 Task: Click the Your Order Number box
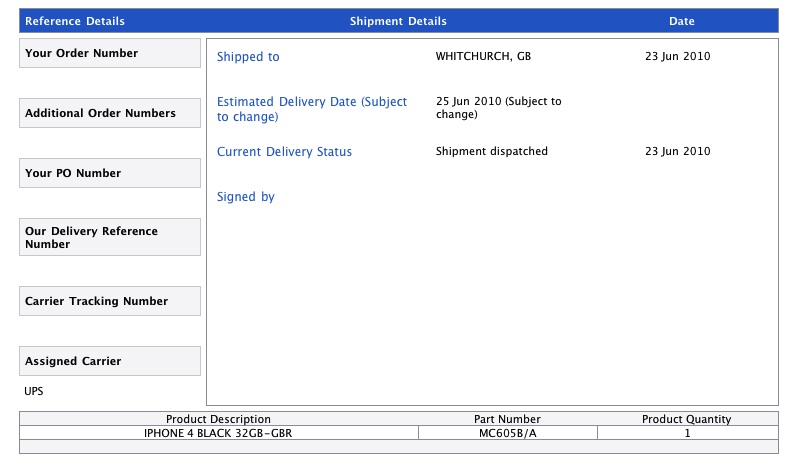coord(110,53)
